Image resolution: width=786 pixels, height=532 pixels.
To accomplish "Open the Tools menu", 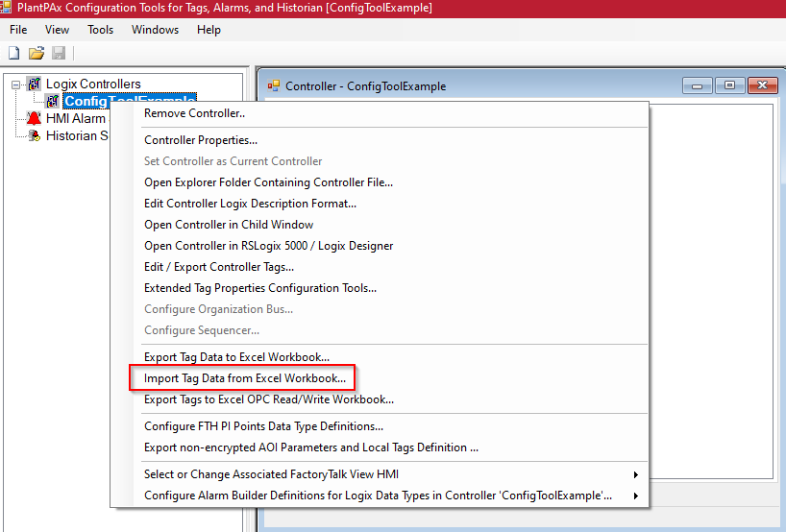I will [100, 30].
